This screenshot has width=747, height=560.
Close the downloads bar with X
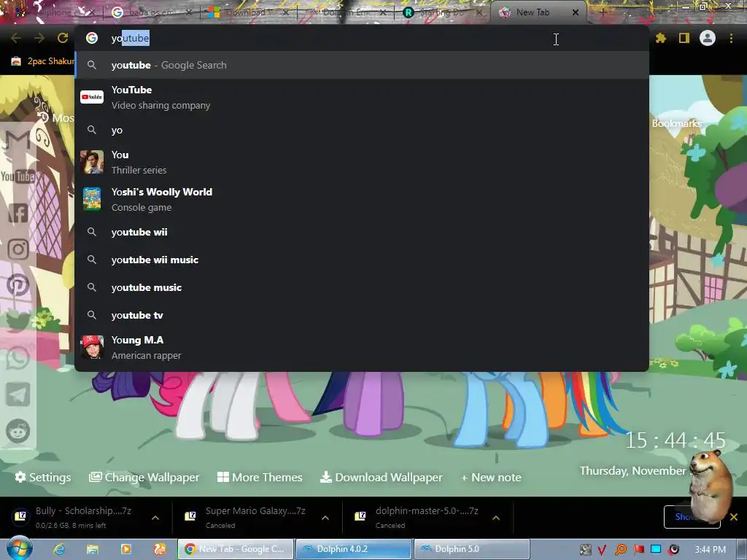(x=734, y=517)
